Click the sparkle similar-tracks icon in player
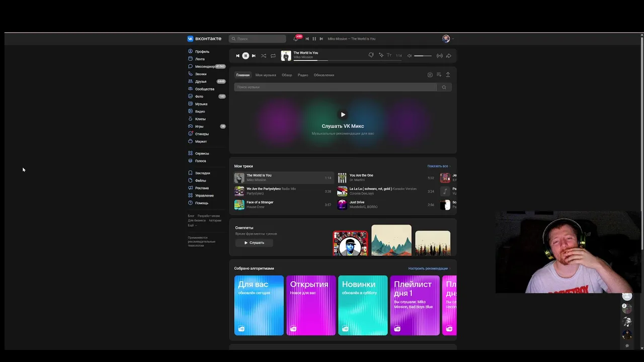 pyautogui.click(x=381, y=55)
